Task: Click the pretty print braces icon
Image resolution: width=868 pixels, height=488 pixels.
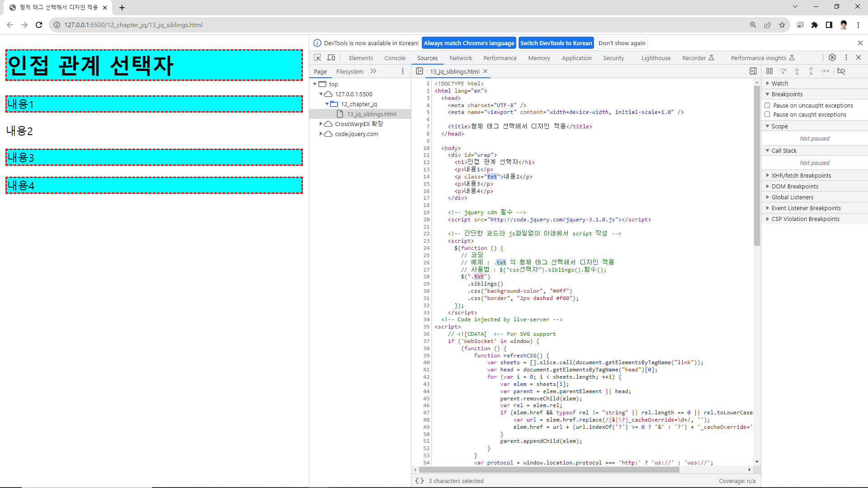Action: (420, 481)
